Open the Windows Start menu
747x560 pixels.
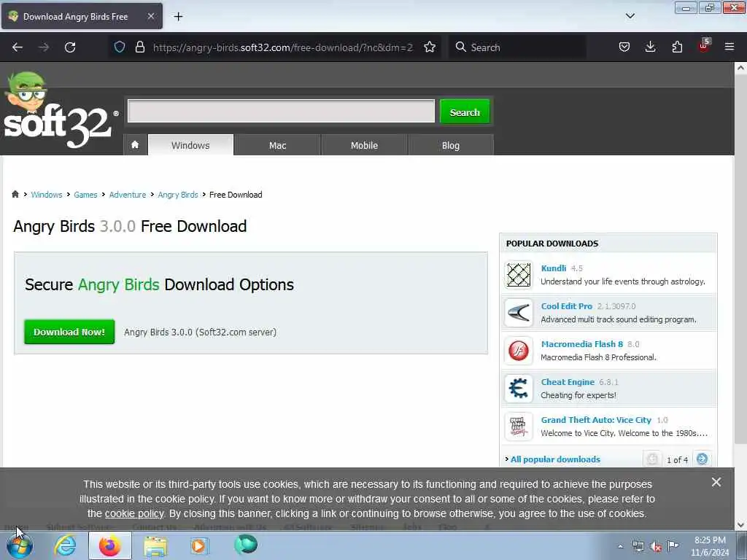tap(20, 545)
